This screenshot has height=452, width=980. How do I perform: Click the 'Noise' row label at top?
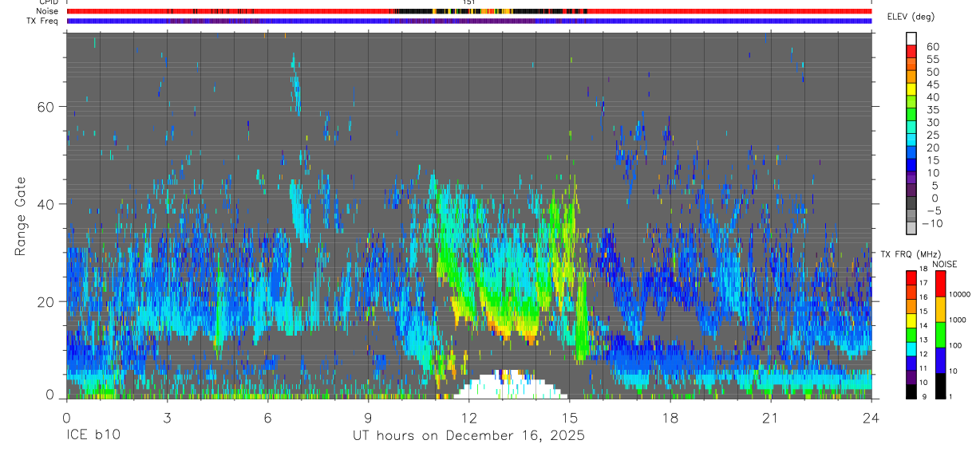(x=49, y=11)
